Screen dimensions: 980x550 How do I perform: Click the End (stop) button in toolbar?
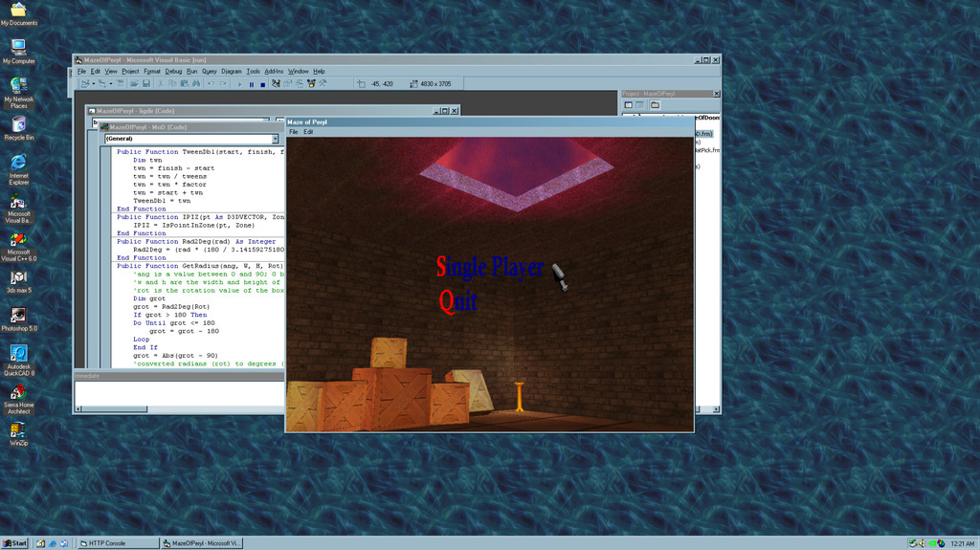coord(262,84)
